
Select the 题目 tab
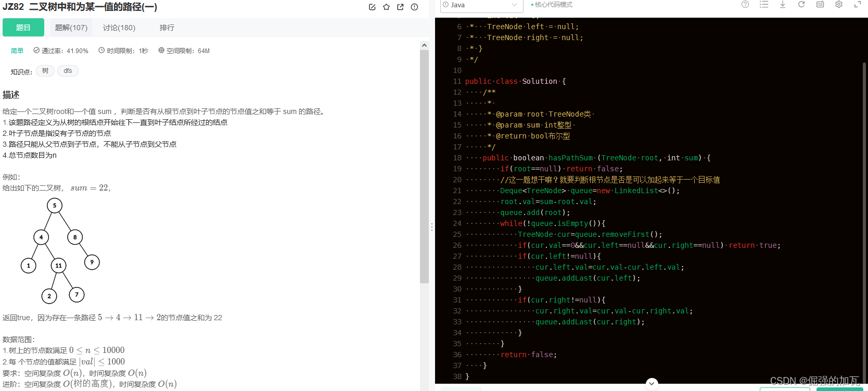23,28
